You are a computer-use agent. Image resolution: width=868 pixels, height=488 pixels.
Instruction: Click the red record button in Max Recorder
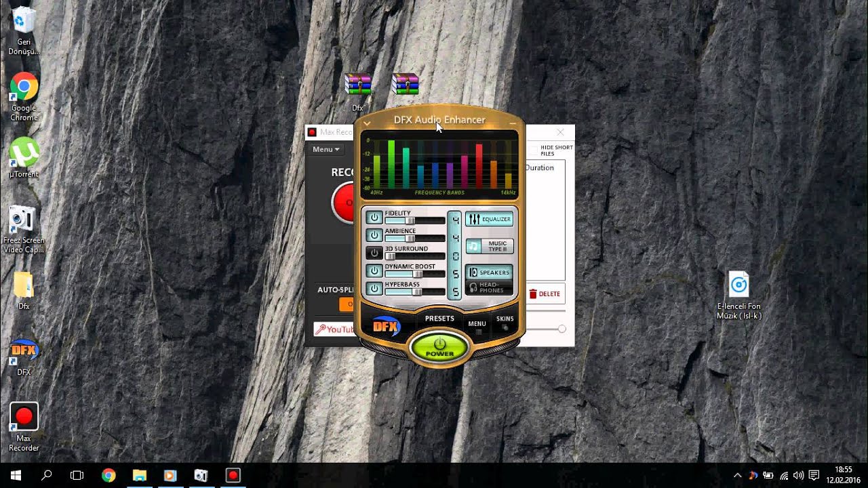344,202
